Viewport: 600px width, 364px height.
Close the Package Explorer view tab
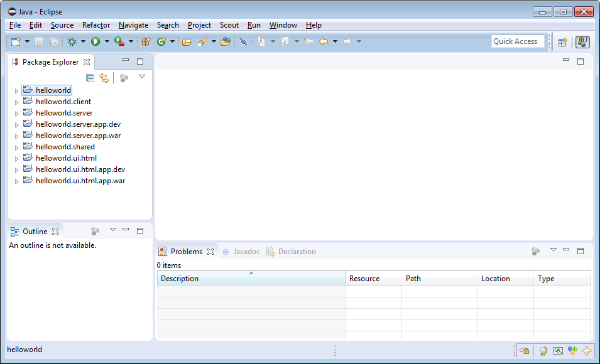[87, 62]
